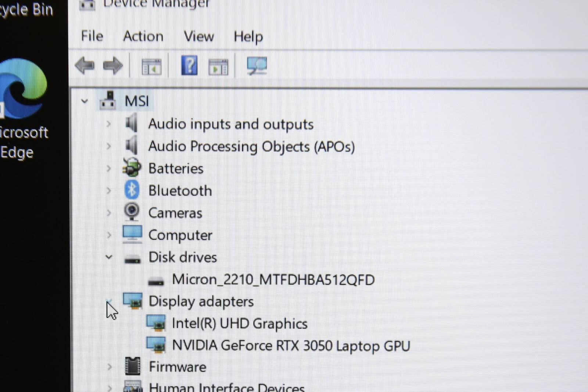Select the Human Interface Devices label
588x392 pixels.
point(227,387)
